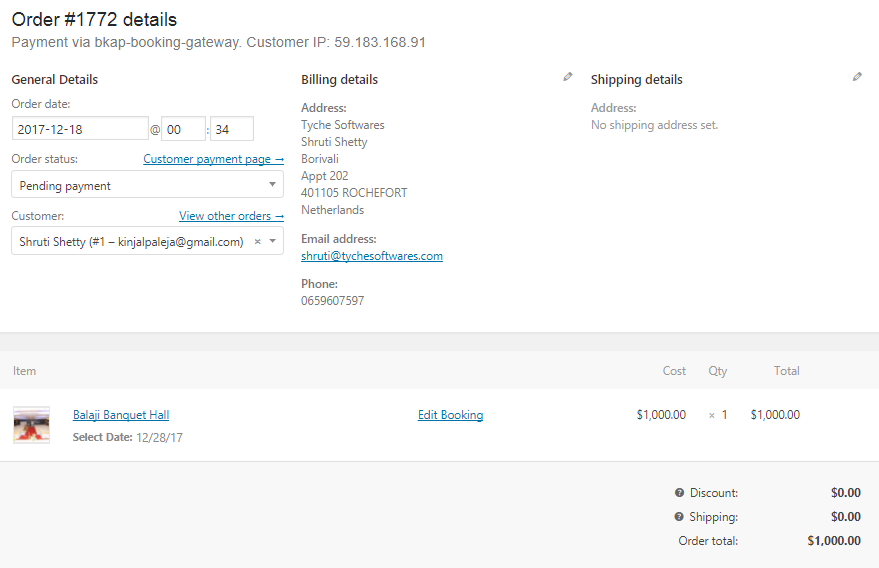Click the Item column header
Image resolution: width=879 pixels, height=568 pixels.
25,371
